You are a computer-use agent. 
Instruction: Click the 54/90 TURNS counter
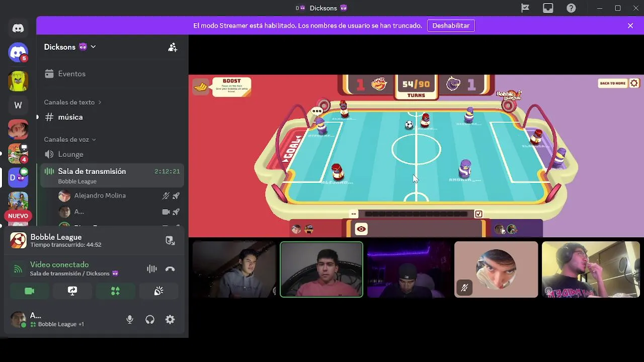pos(416,87)
